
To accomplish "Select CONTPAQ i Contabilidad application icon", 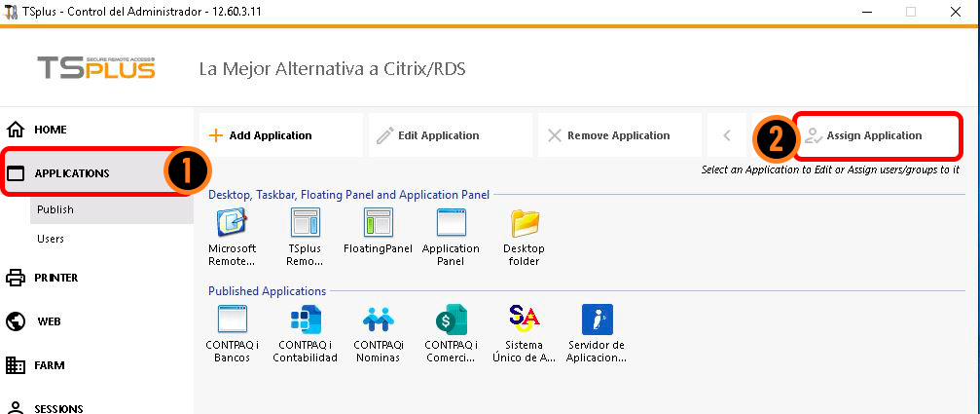I will tap(307, 320).
